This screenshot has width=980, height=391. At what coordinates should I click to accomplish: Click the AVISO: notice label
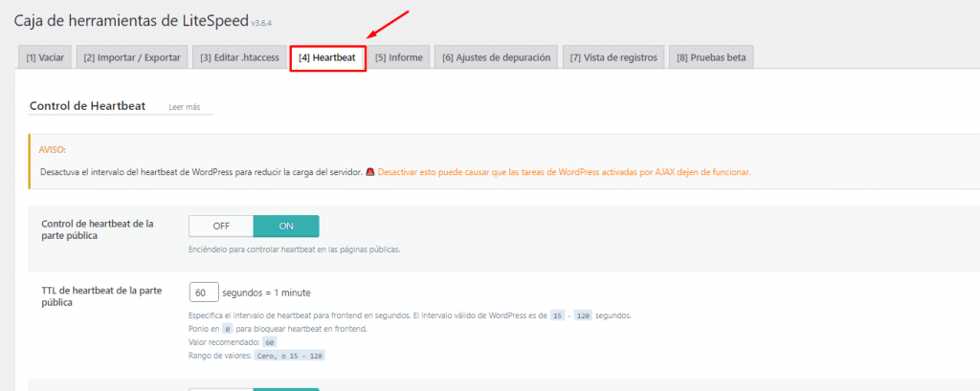click(53, 150)
